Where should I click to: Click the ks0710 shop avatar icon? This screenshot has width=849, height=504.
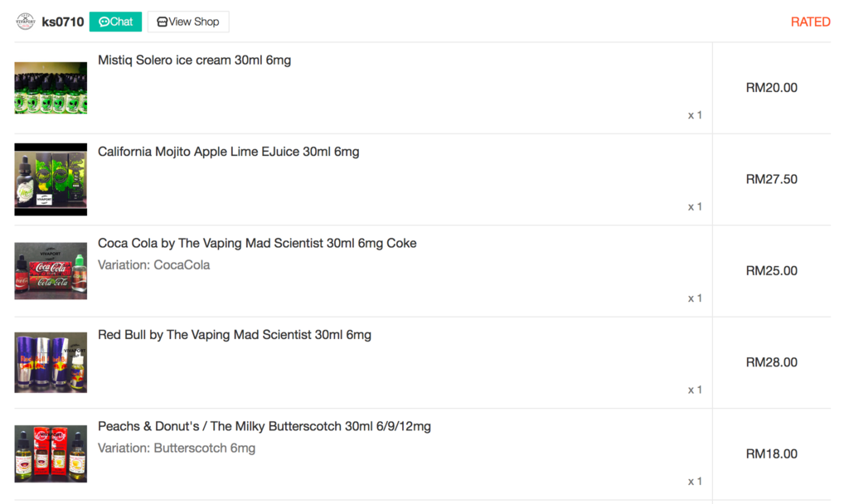click(x=25, y=22)
